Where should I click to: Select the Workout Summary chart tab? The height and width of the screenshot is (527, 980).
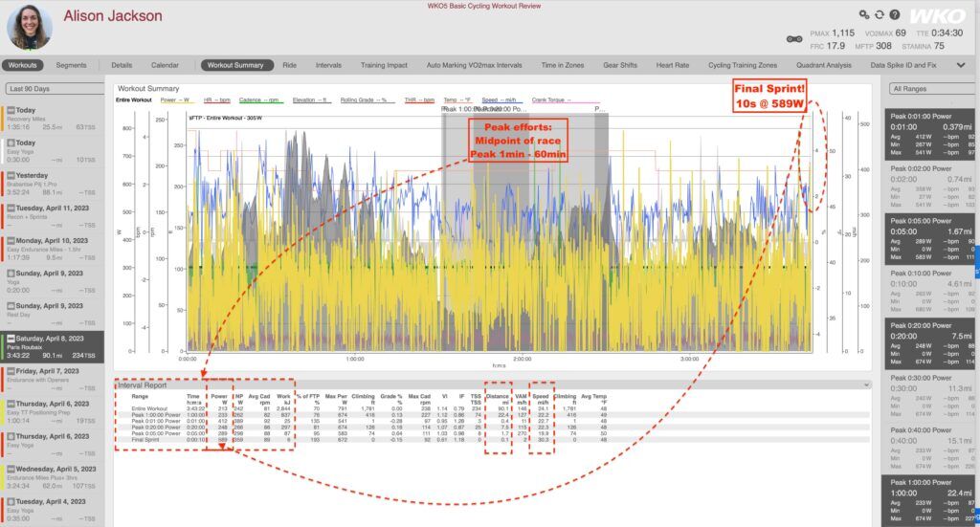tap(235, 65)
